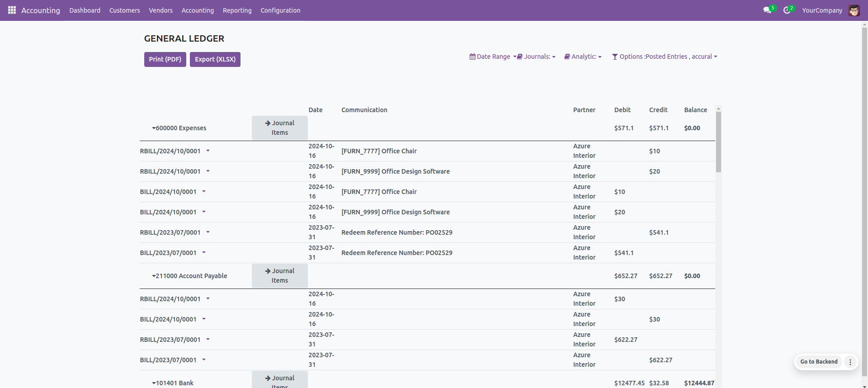Click the Analytic book icon
This screenshot has width=868, height=388.
point(567,57)
